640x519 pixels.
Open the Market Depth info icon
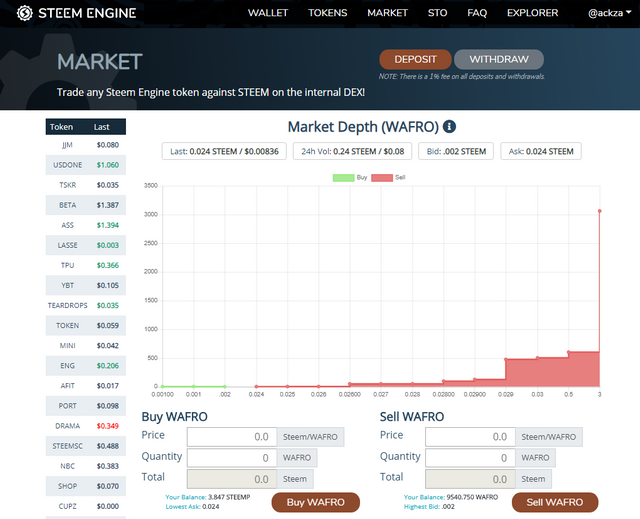coord(449,126)
